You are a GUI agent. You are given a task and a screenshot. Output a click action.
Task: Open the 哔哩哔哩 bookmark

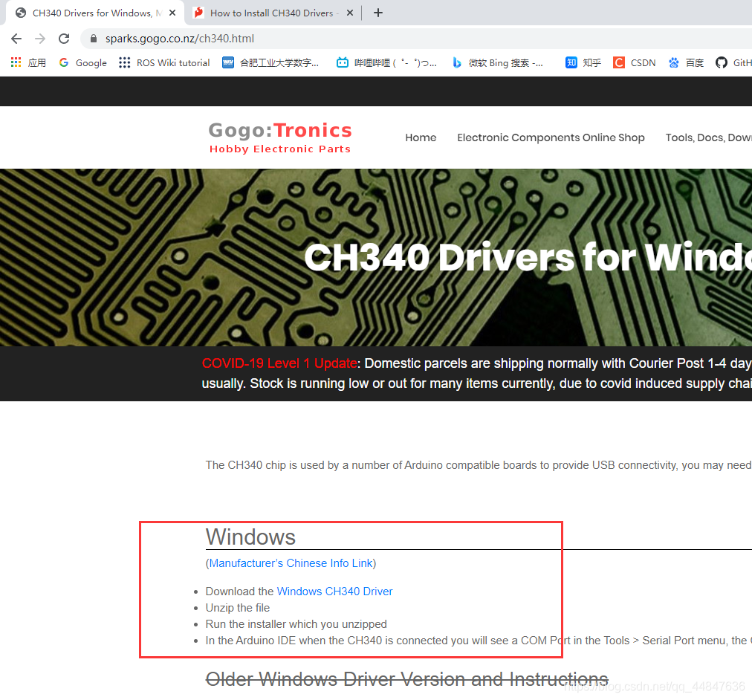tap(386, 62)
